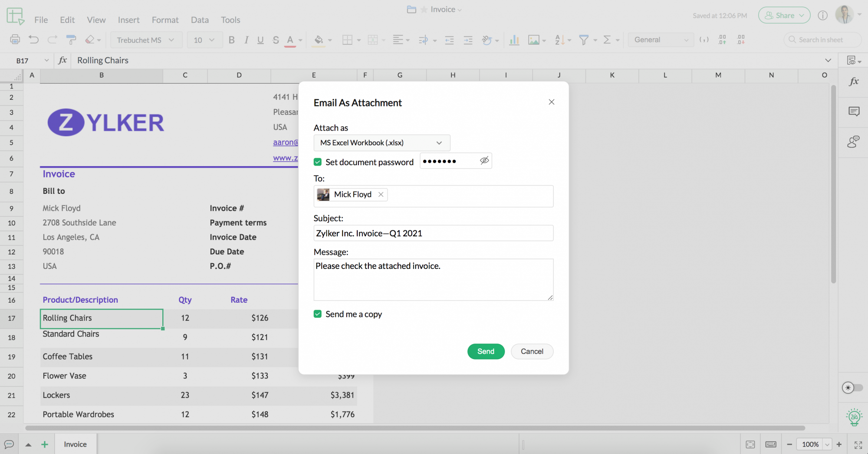This screenshot has height=454, width=868.
Task: Open the Format menu
Action: 165,20
